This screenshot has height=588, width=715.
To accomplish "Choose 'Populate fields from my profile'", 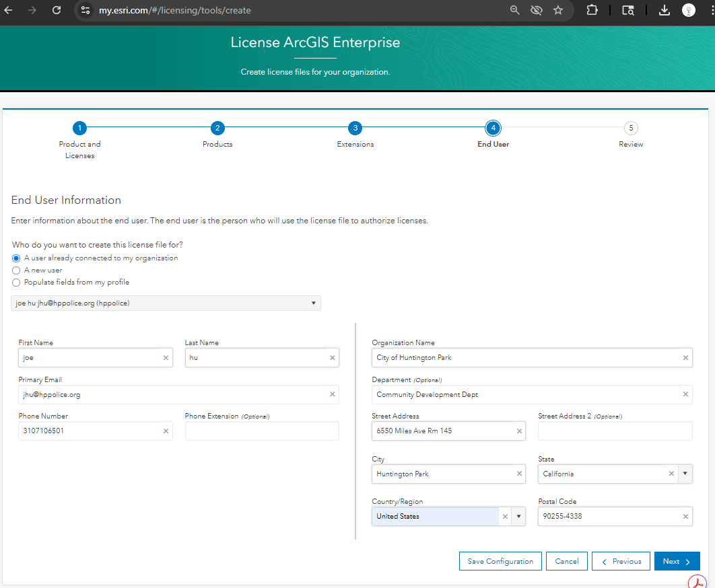I will pyautogui.click(x=16, y=283).
